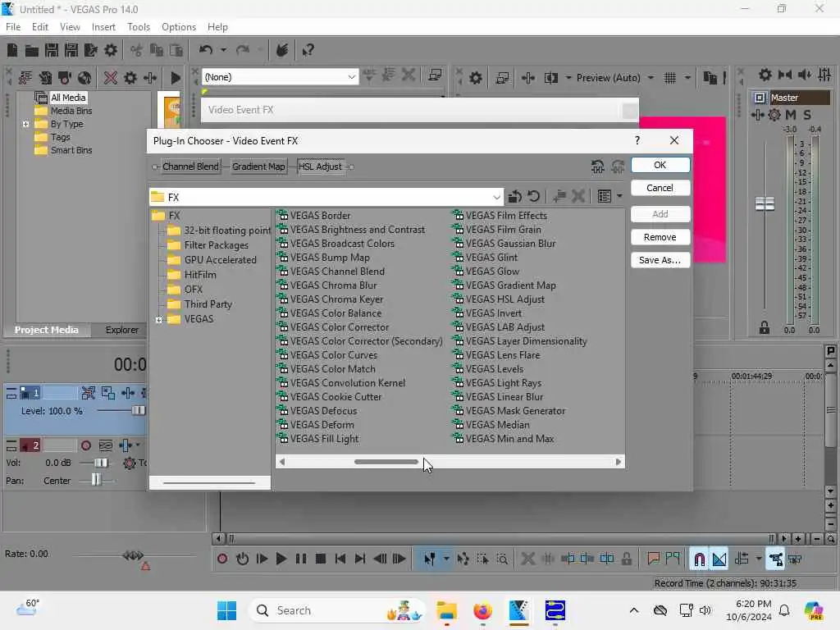840x630 pixels.
Task: Click the What's This help icon
Action: click(308, 50)
